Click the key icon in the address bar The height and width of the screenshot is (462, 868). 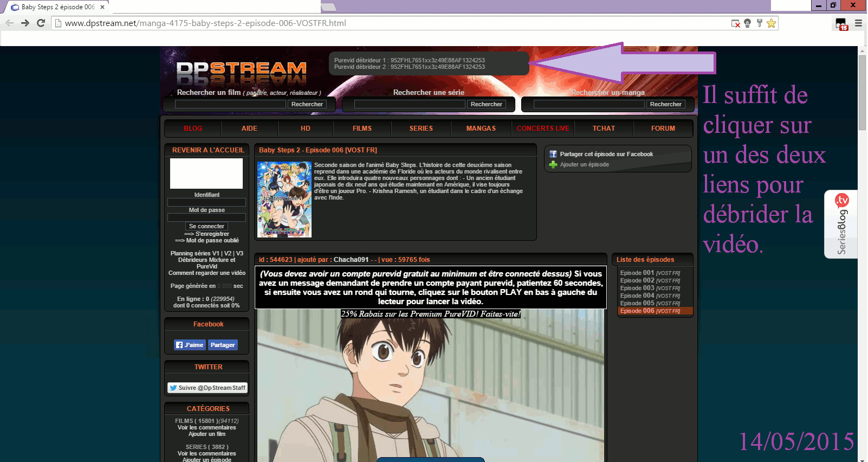(759, 23)
